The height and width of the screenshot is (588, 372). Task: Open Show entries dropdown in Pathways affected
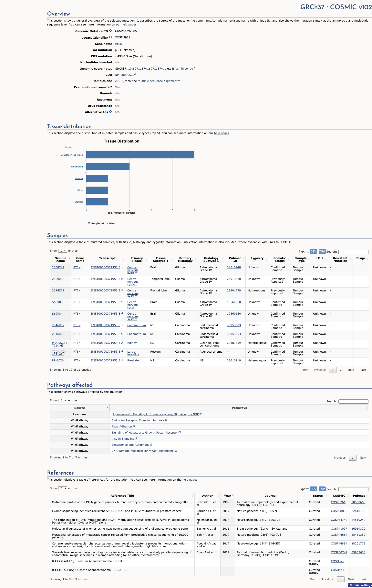[x=63, y=400]
